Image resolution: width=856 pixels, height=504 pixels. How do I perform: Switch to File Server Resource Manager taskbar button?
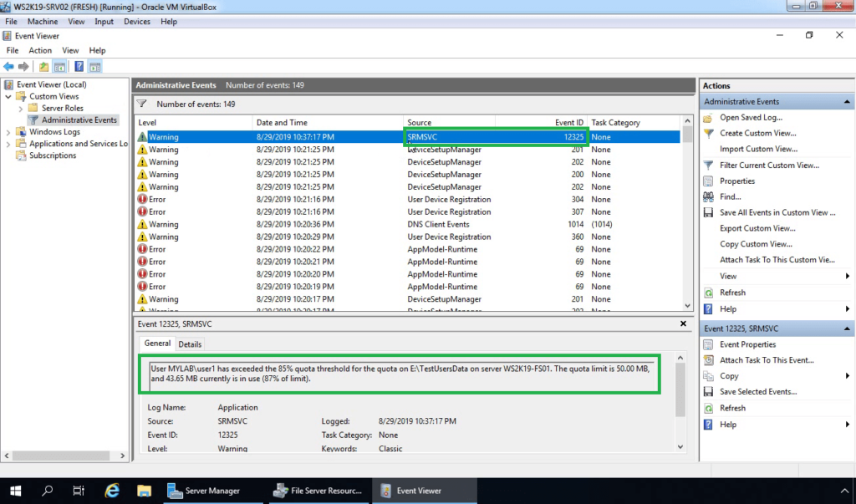318,491
